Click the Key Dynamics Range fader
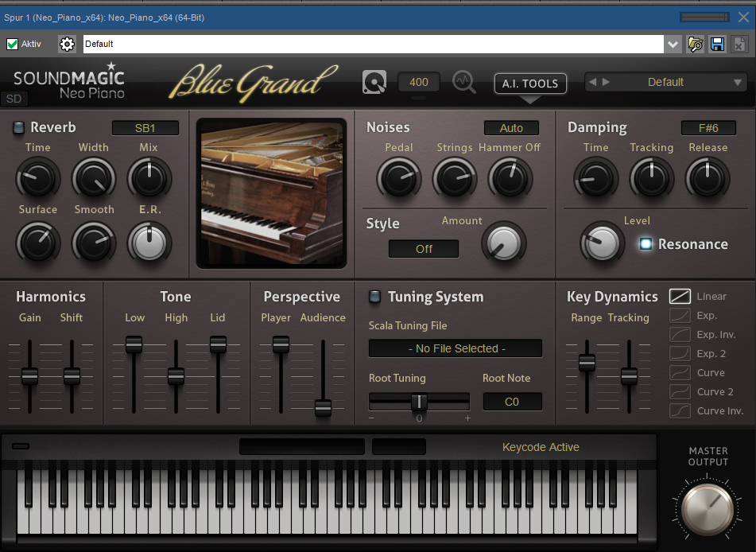 587,363
